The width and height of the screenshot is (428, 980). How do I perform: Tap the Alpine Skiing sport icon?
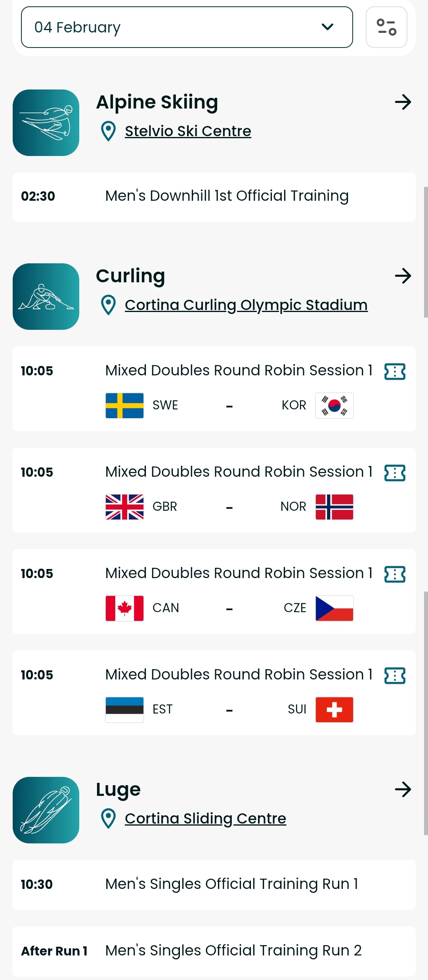(46, 123)
